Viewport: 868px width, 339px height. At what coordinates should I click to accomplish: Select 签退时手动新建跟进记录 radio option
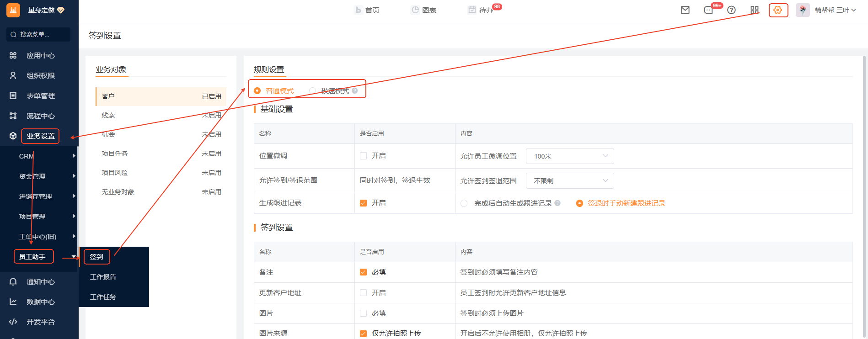579,203
